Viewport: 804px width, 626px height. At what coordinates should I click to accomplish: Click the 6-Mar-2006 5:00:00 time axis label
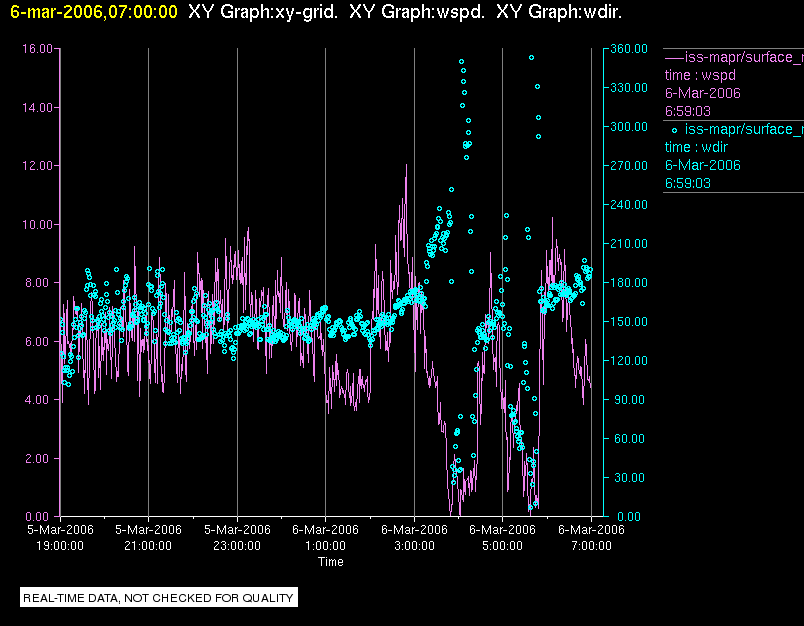(x=502, y=537)
